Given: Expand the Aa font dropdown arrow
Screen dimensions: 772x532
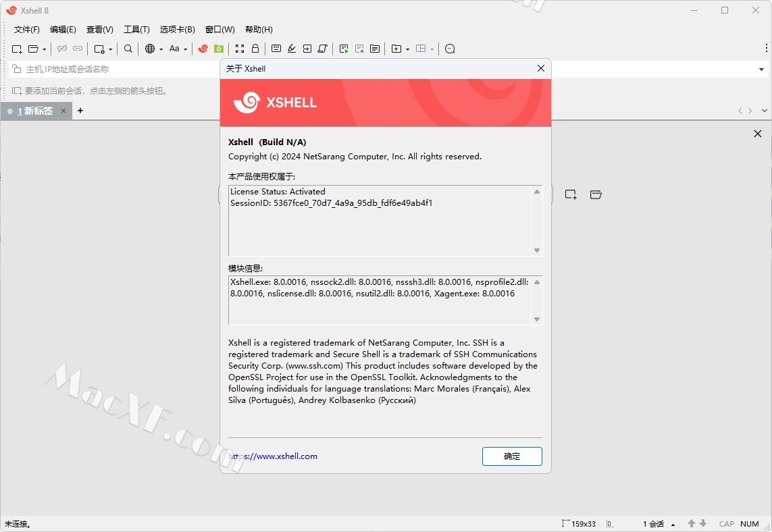Looking at the screenshot, I should [x=186, y=49].
